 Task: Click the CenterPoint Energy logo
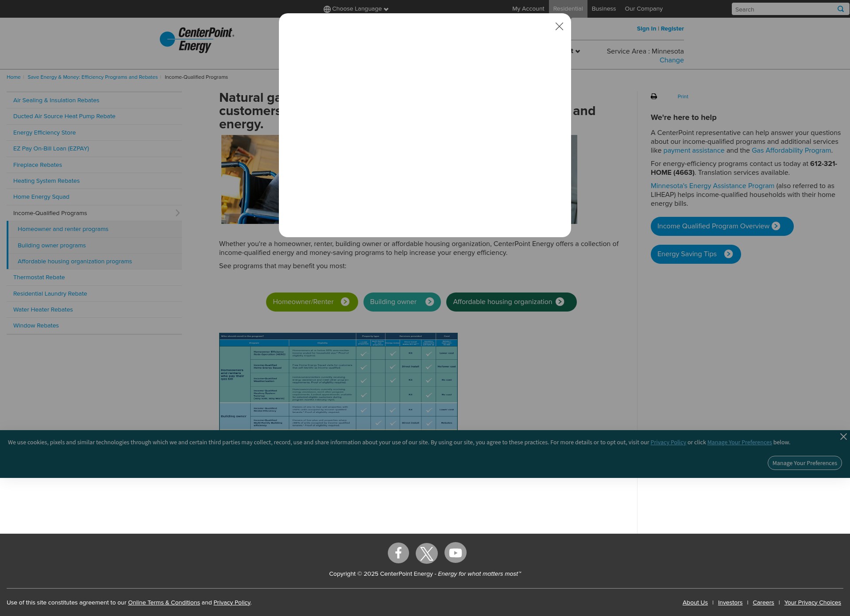(x=197, y=40)
